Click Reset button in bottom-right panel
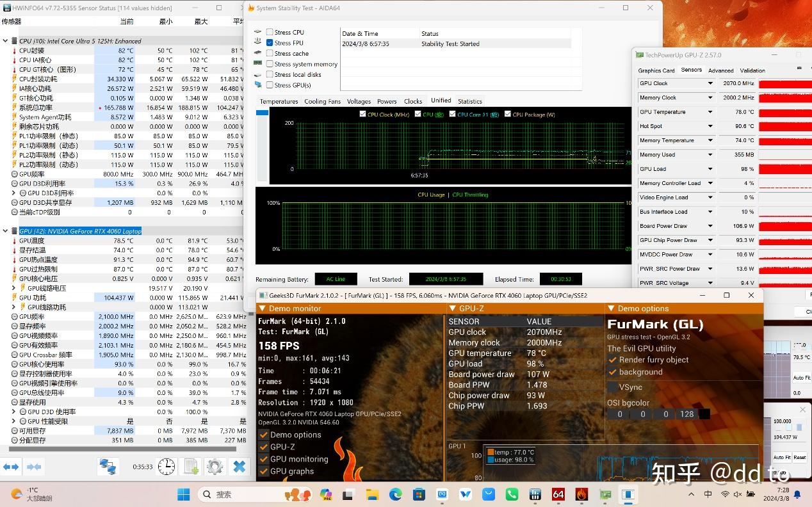This screenshot has height=507, width=812. (x=800, y=457)
